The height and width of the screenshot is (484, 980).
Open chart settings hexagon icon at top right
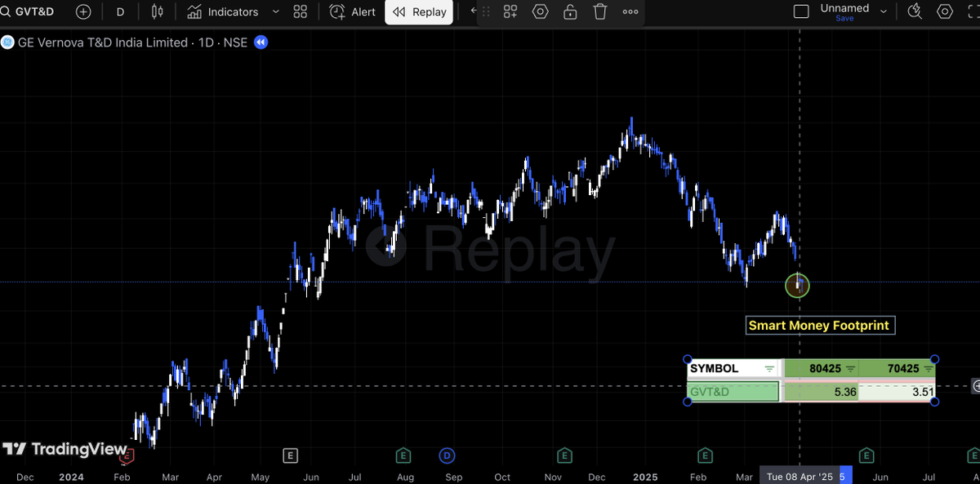[945, 11]
